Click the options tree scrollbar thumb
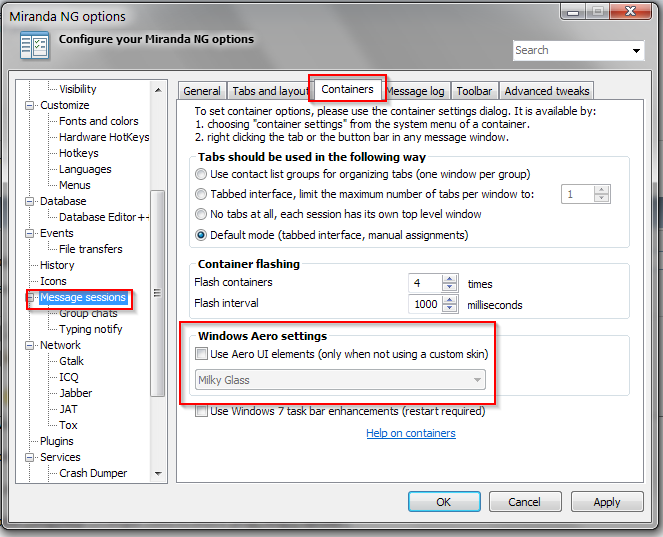 (158, 293)
